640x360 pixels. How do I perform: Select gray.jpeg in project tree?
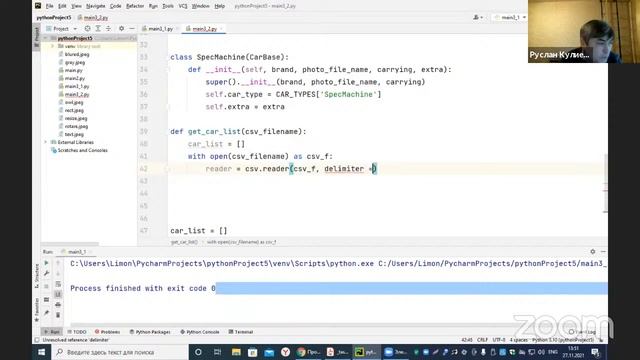75,62
